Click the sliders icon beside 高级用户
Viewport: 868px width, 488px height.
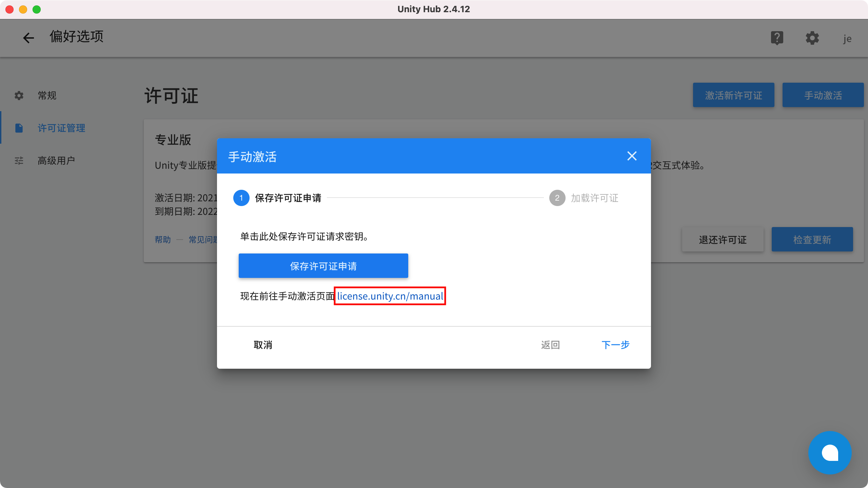click(19, 161)
